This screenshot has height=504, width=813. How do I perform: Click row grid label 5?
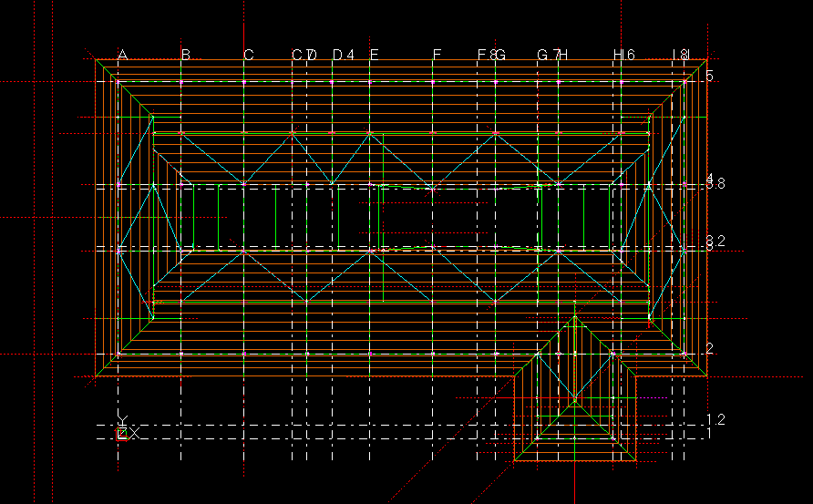[709, 77]
